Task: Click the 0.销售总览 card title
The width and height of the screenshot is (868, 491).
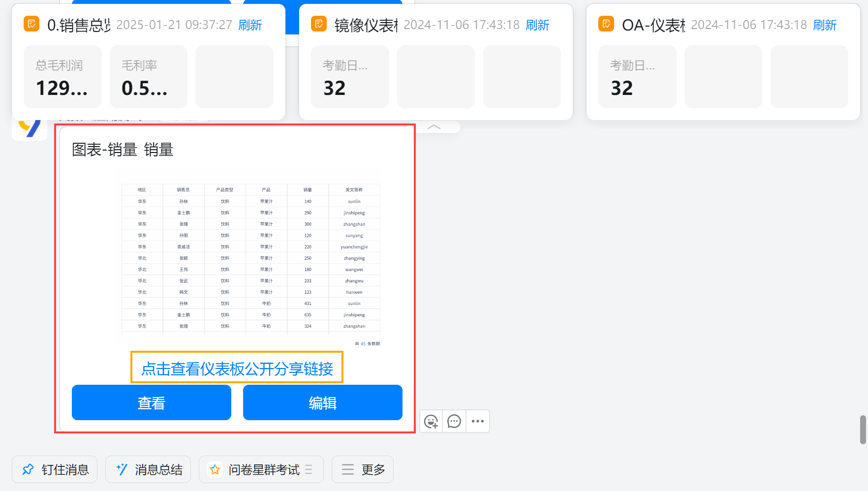Action: click(79, 25)
